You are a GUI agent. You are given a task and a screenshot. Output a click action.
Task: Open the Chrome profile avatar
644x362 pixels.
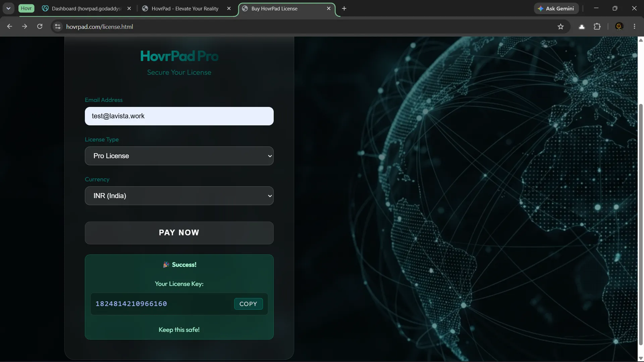click(619, 26)
